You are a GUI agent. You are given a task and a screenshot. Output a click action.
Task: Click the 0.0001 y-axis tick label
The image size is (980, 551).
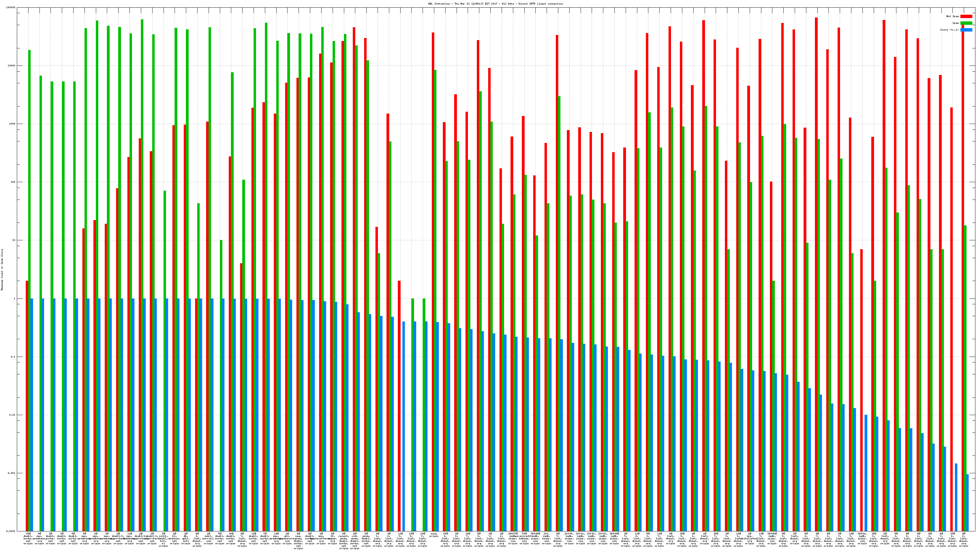11,531
